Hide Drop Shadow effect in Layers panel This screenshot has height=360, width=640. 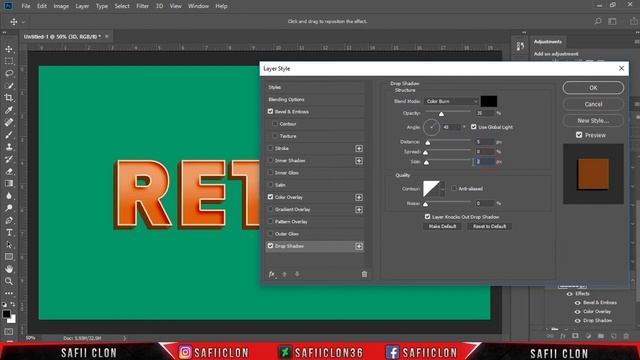(578, 321)
